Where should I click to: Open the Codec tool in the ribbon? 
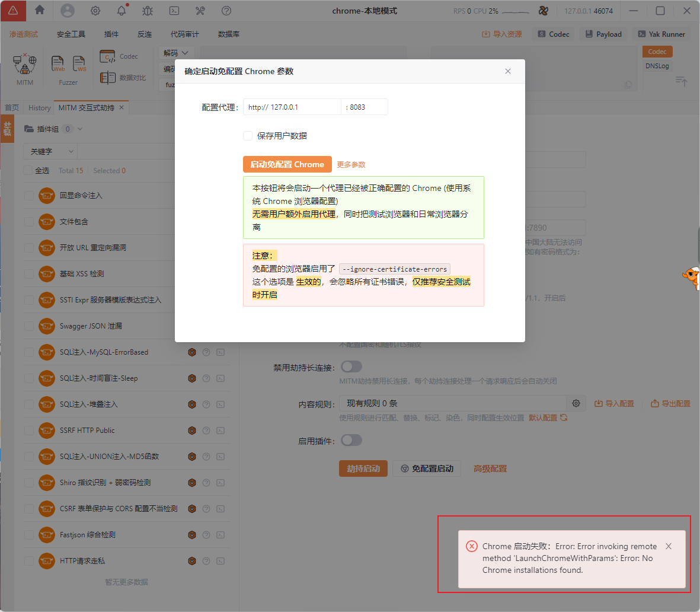point(119,57)
